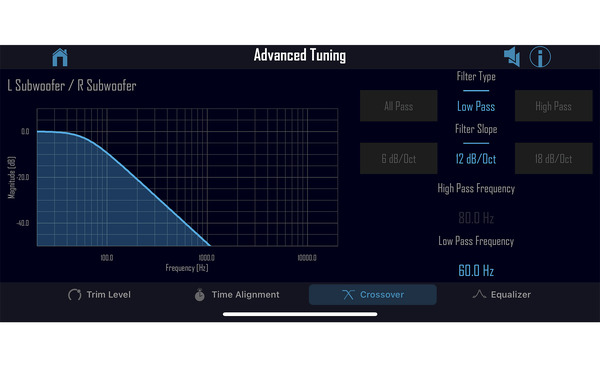
Task: Open the info icon
Action: pyautogui.click(x=540, y=57)
